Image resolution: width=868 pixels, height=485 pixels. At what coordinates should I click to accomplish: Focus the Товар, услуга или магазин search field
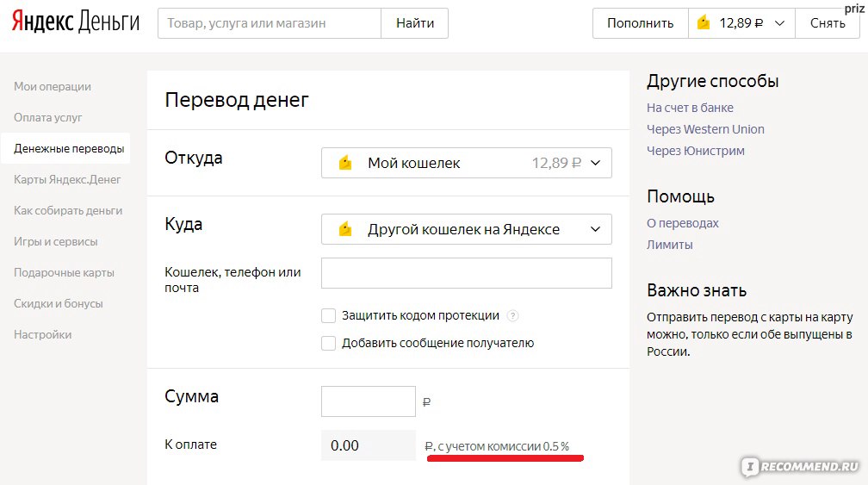(x=270, y=23)
